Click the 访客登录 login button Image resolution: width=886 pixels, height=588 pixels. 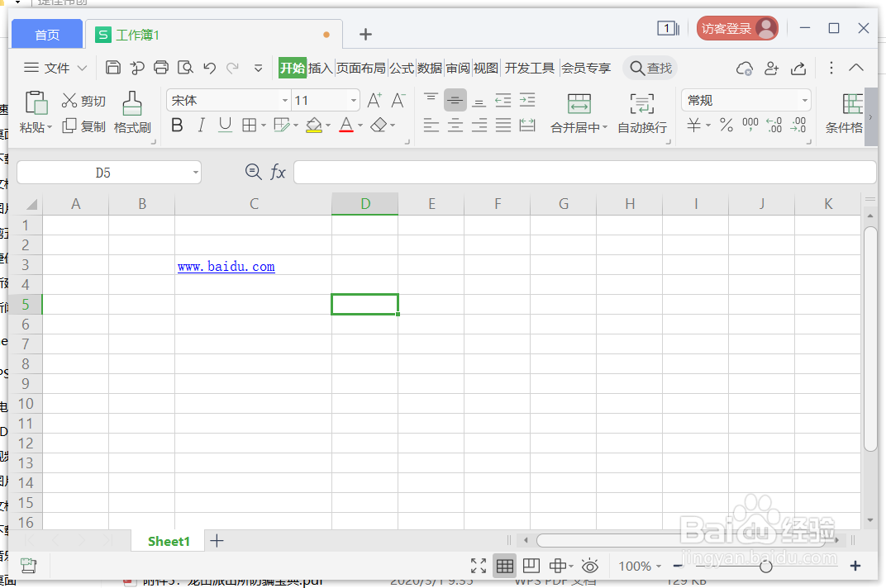click(737, 28)
